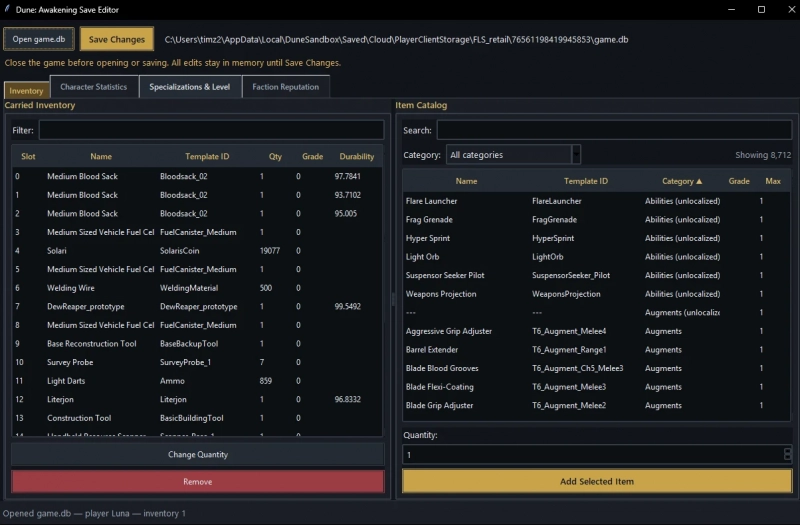Select Fuel Cell row in slot 8

pyautogui.click(x=197, y=325)
